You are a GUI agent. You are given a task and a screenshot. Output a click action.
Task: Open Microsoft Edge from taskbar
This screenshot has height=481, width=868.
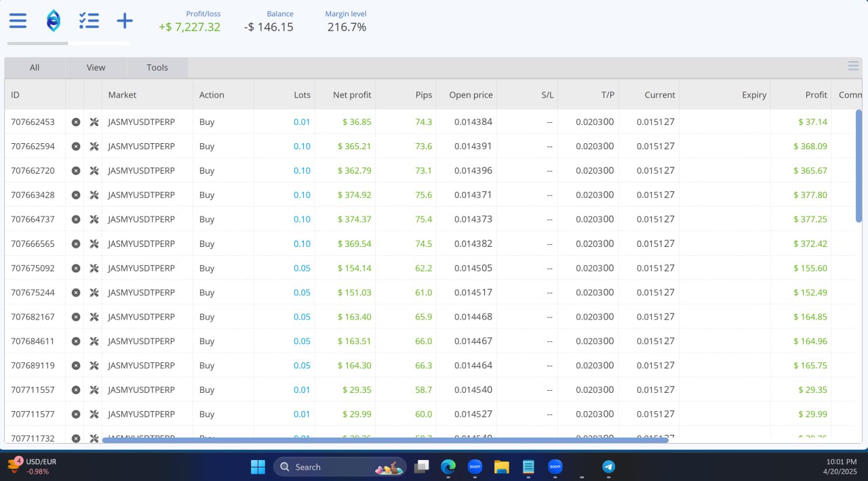448,467
